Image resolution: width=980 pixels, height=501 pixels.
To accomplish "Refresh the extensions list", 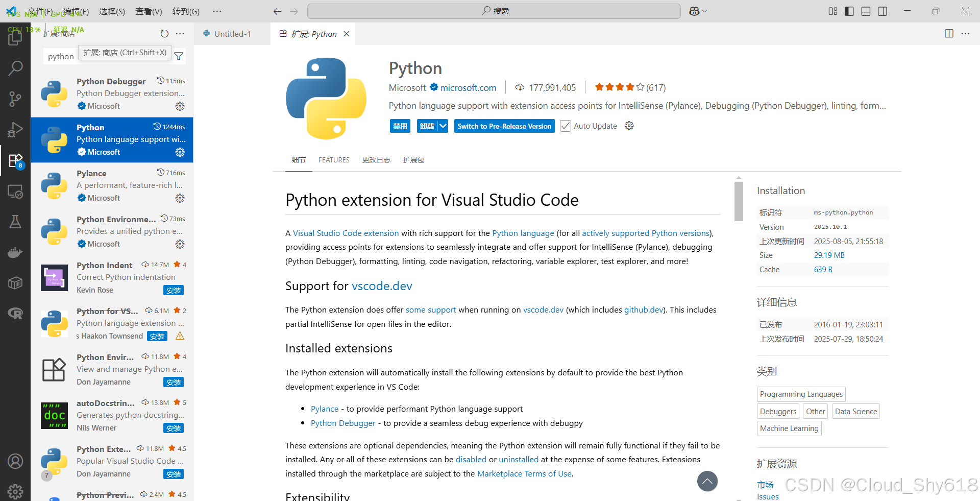I will point(164,34).
